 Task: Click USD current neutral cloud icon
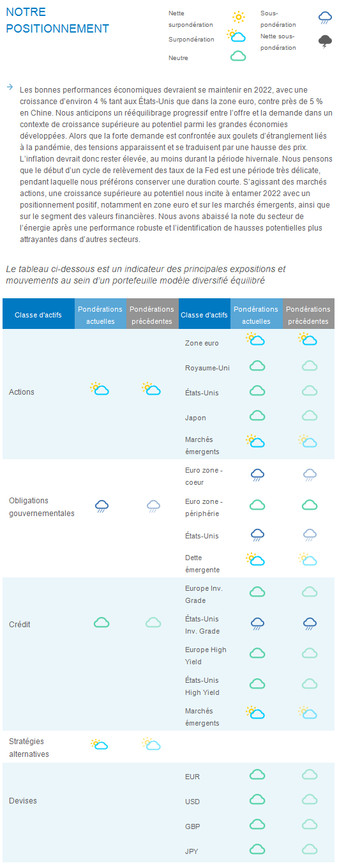(257, 799)
